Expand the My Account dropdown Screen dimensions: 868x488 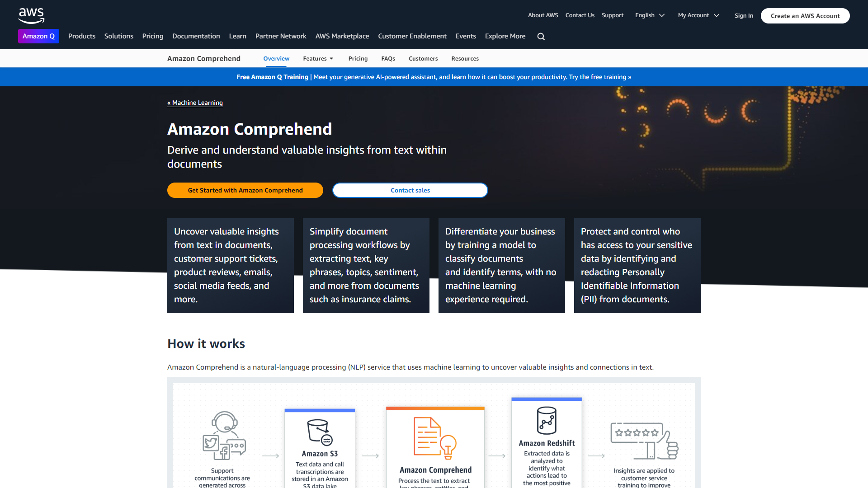point(698,14)
